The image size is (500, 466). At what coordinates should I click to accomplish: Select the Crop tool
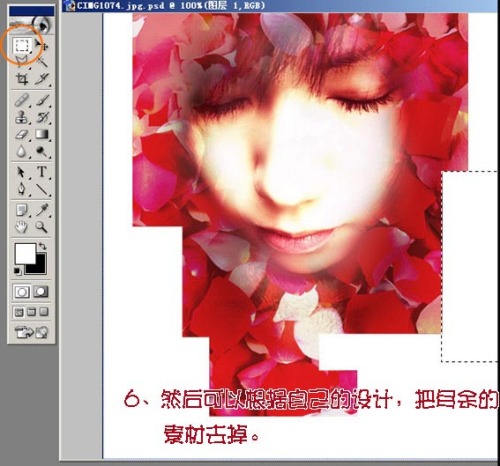coord(22,79)
